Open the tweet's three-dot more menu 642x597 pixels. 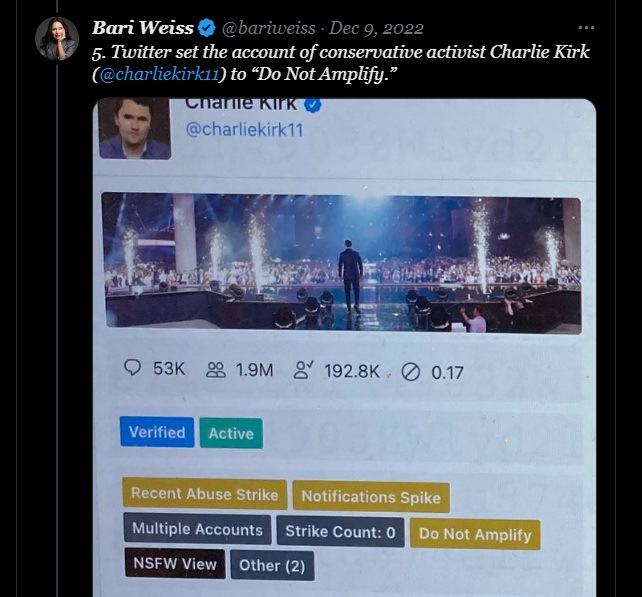[x=586, y=28]
